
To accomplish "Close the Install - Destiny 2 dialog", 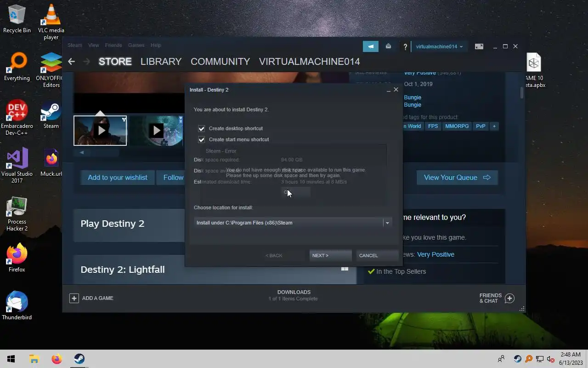I will point(396,89).
